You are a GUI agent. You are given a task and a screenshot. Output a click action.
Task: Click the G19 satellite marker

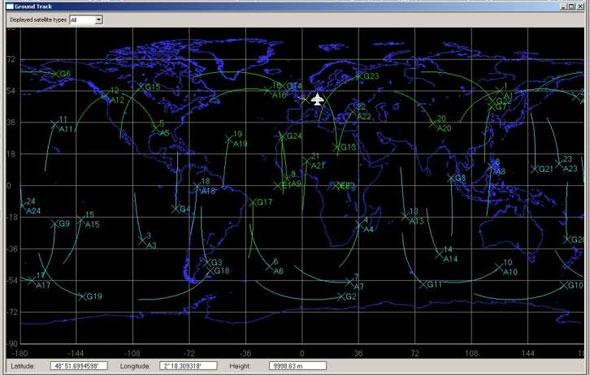click(82, 296)
